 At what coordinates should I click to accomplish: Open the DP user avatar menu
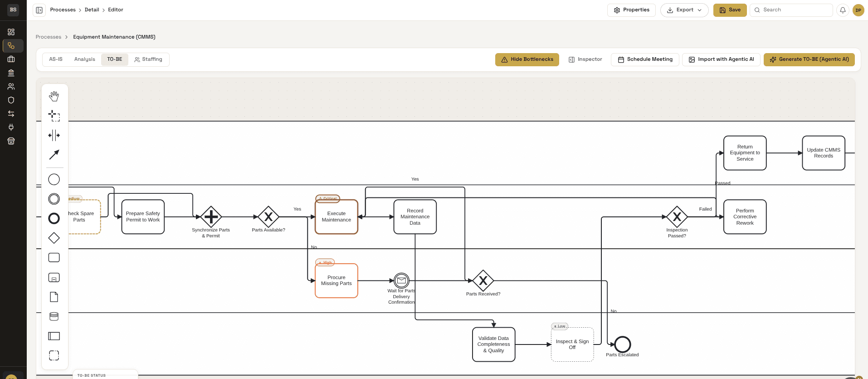pyautogui.click(x=858, y=10)
